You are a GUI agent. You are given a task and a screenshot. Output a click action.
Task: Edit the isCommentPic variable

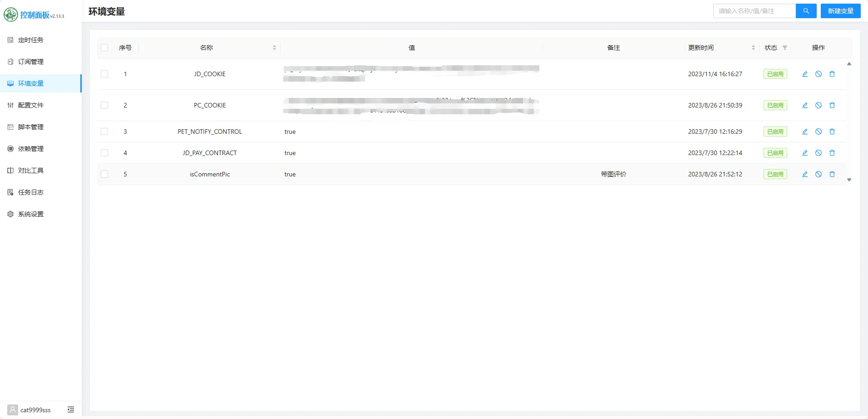(805, 174)
